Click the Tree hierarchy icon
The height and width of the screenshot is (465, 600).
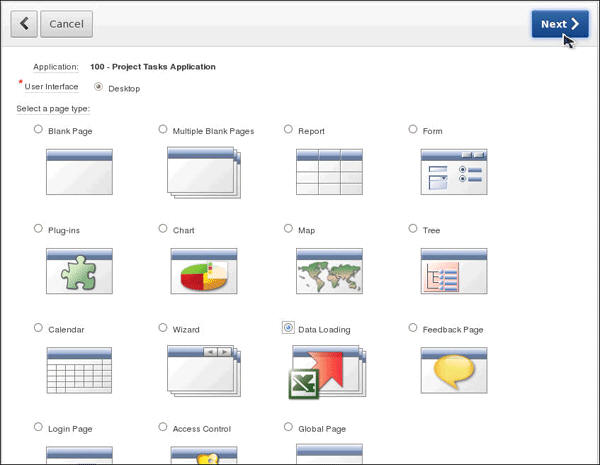(454, 271)
